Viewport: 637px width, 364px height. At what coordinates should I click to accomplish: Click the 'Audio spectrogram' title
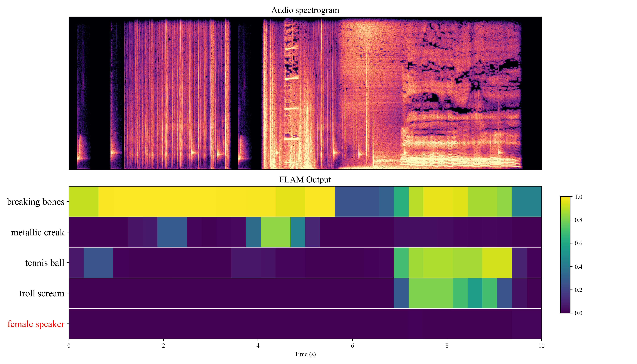[x=305, y=10]
